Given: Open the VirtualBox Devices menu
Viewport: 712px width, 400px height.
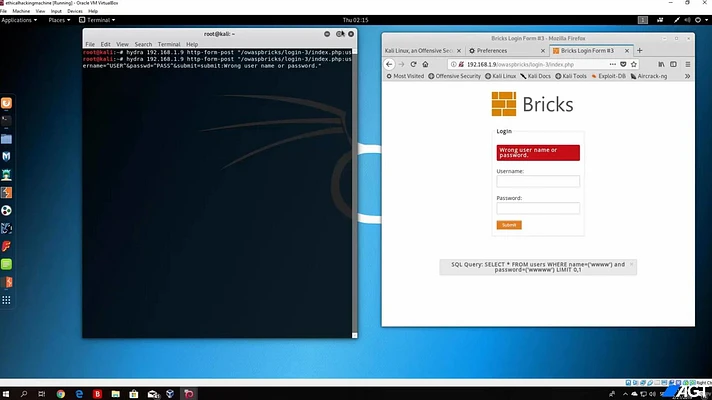Looking at the screenshot, I should point(74,11).
